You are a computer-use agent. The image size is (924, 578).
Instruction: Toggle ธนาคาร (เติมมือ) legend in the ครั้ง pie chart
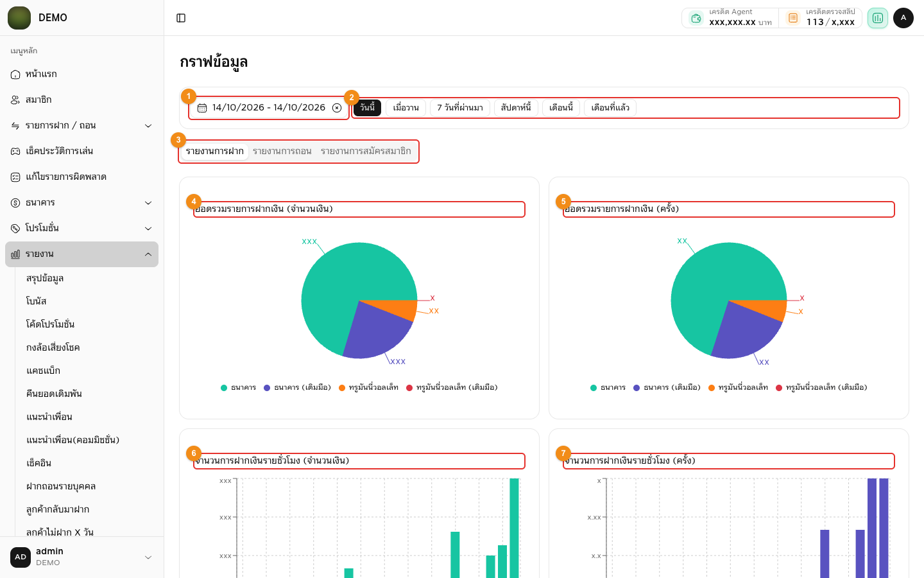point(667,388)
